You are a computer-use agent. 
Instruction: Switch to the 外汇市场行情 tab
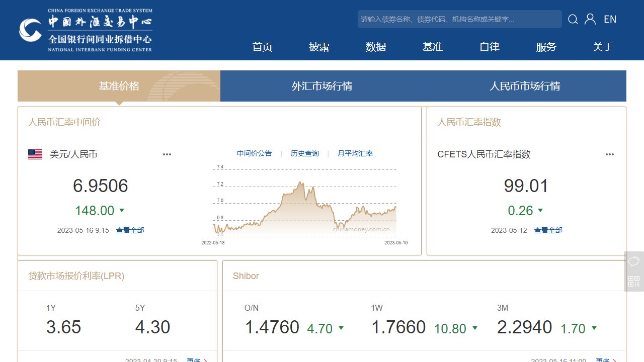323,86
